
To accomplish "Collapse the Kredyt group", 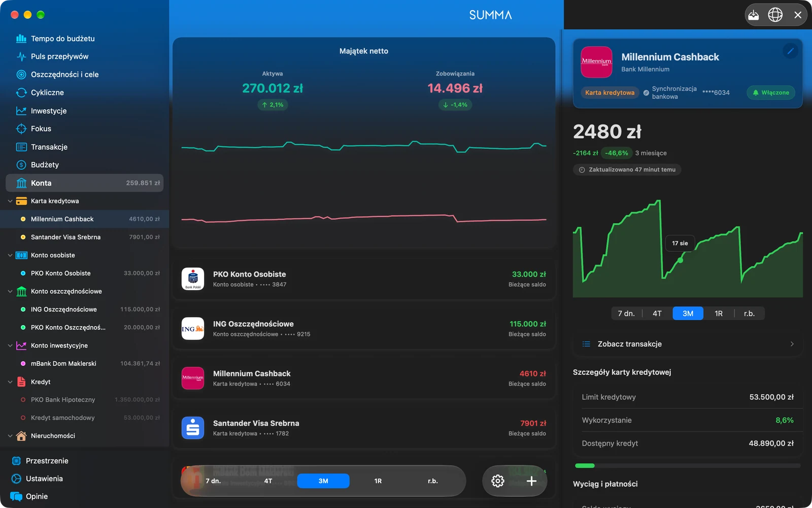I will tap(10, 382).
